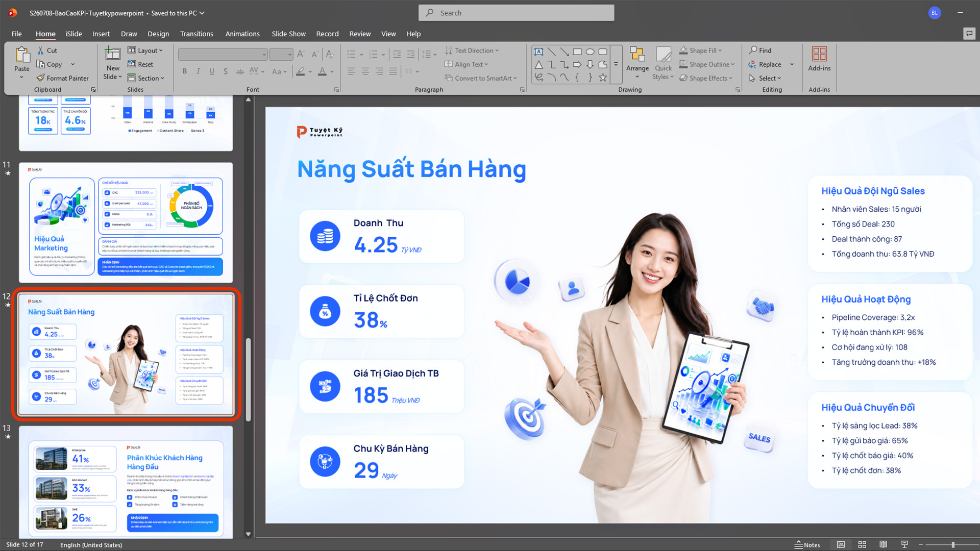Toggle Strikethrough formatting
Viewport: 980px width, 551px height.
tap(239, 71)
